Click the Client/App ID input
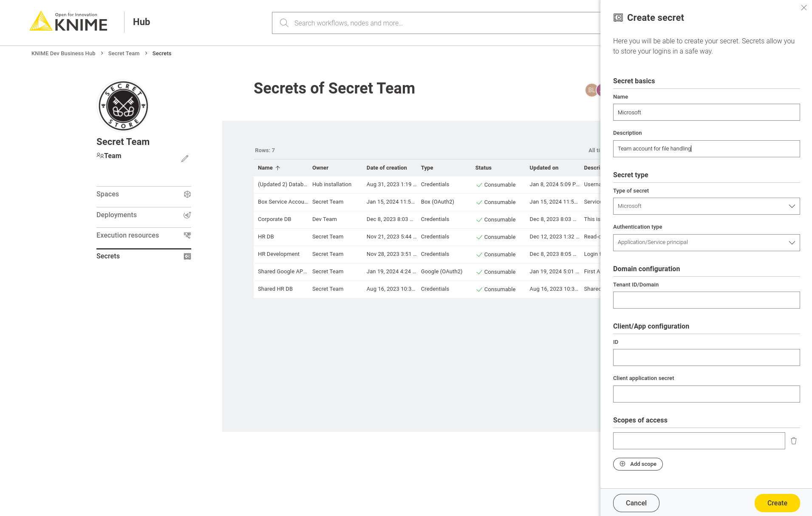This screenshot has height=516, width=812. [x=706, y=357]
